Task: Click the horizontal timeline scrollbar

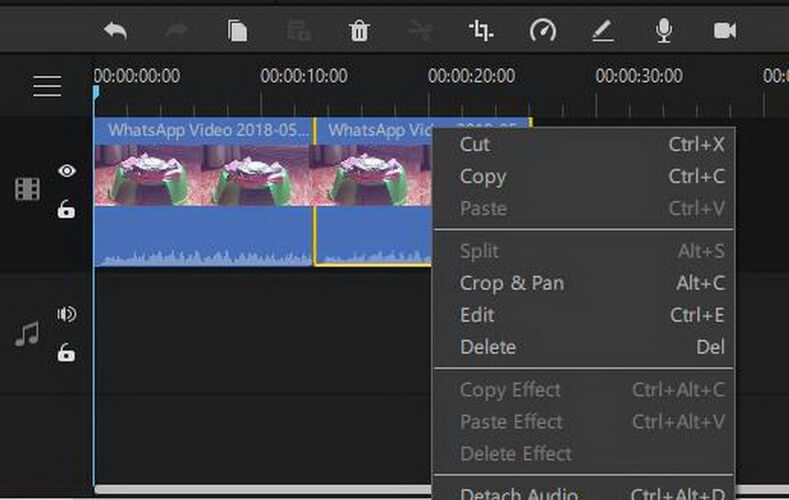Action: tap(263, 489)
